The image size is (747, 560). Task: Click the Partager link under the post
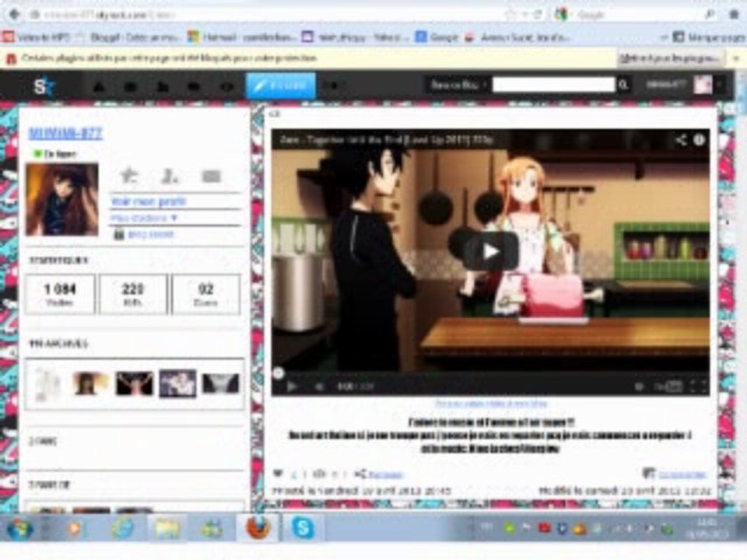click(x=385, y=474)
